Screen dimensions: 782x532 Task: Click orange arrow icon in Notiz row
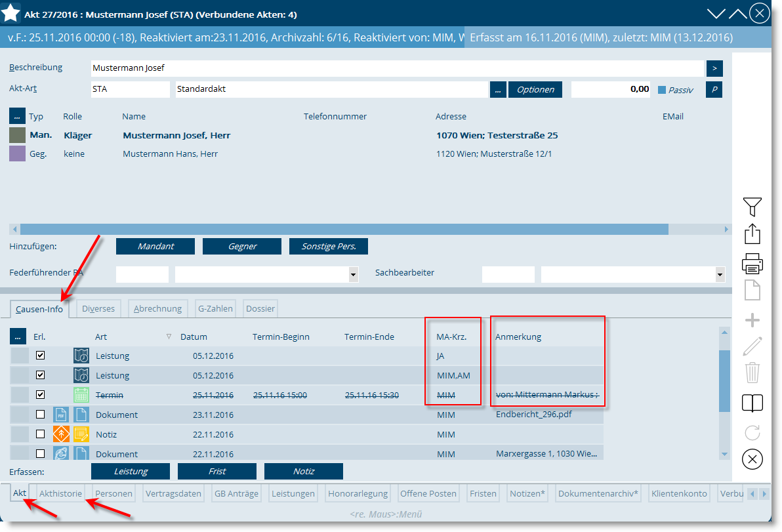pos(61,434)
